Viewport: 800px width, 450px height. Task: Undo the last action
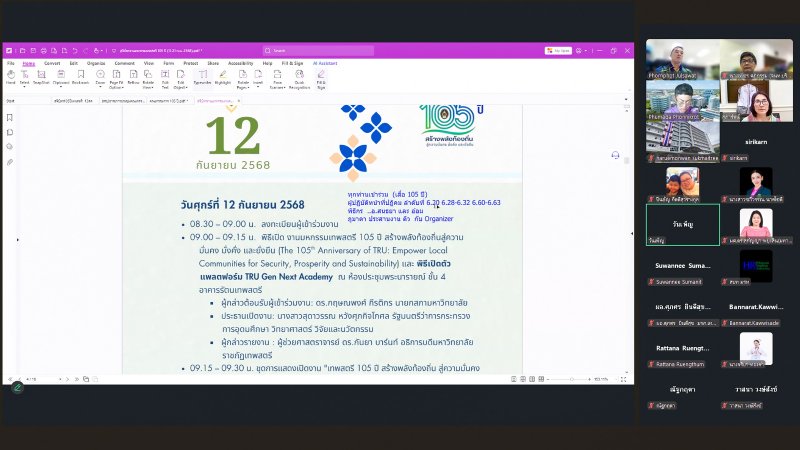(x=74, y=51)
